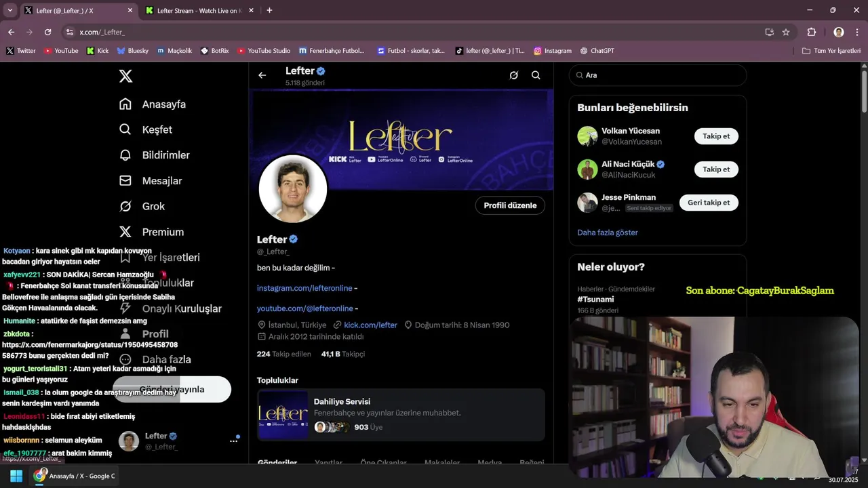Open the BotRix bookmark
The height and width of the screenshot is (488, 868).
(x=215, y=51)
